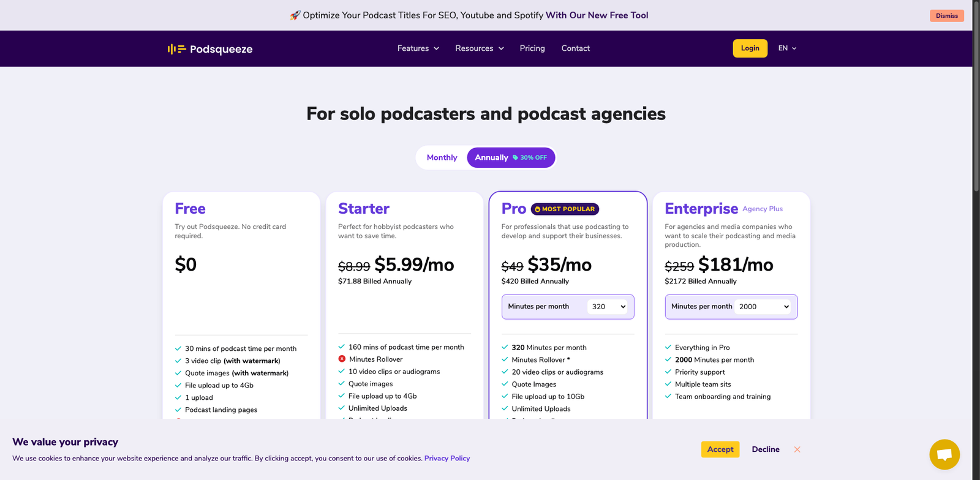Click '$71.88 Billed Annually' text
This screenshot has width=980, height=480.
tap(375, 281)
